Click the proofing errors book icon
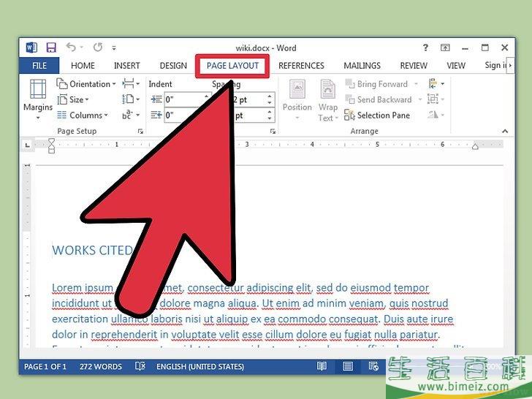Screen dimensions: 532x399 click(x=140, y=366)
